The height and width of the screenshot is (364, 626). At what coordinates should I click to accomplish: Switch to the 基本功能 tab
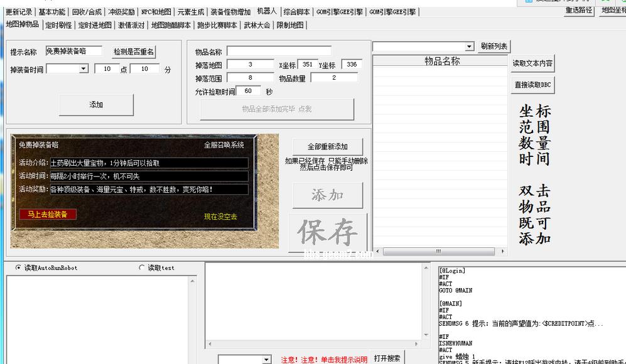pos(52,11)
